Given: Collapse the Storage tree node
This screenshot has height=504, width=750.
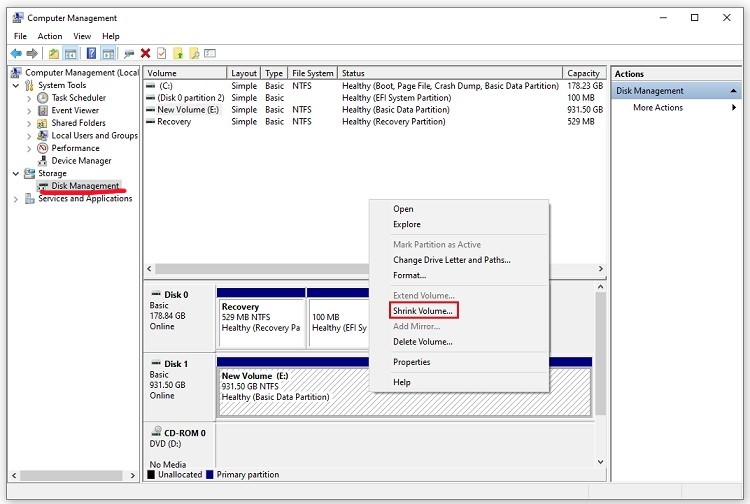Looking at the screenshot, I should (16, 173).
